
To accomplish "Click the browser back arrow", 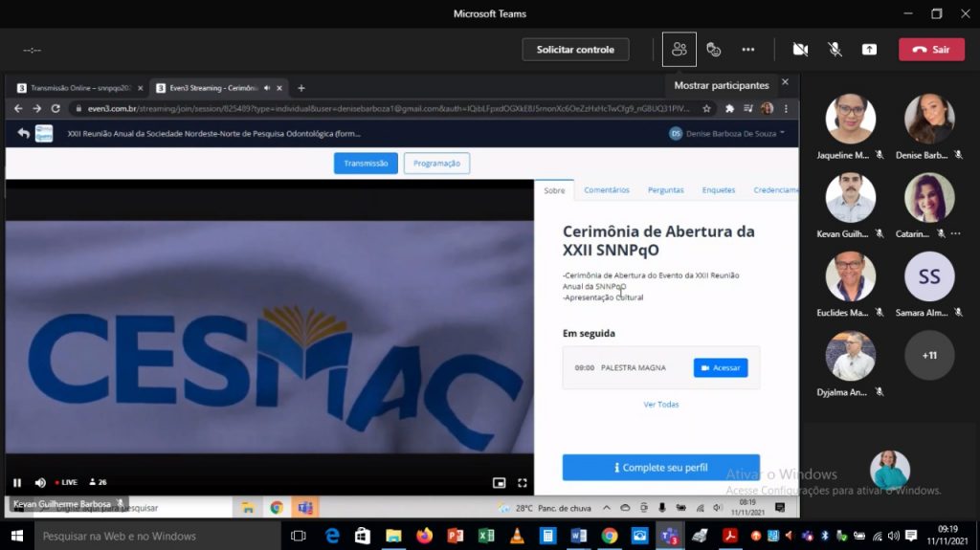I will pos(18,109).
